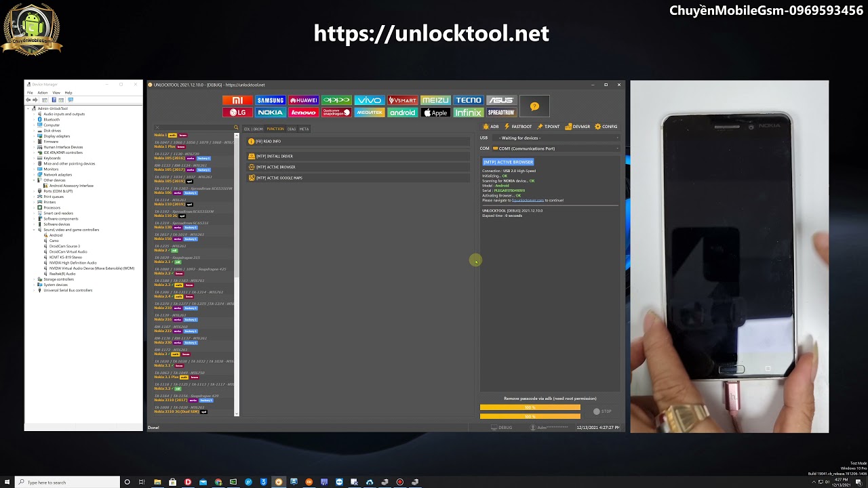Select Nokia 3310 (2017) model

click(170, 400)
